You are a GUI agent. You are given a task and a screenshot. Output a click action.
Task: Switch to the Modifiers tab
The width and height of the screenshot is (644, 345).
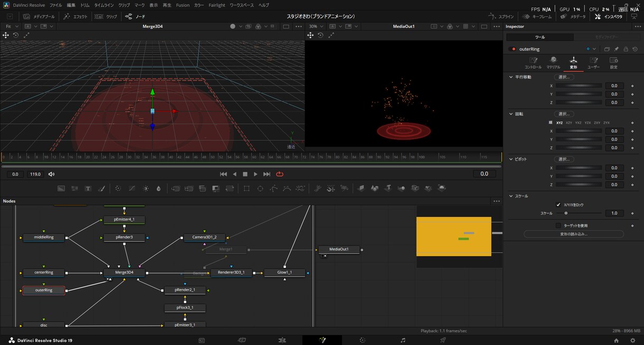[606, 37]
